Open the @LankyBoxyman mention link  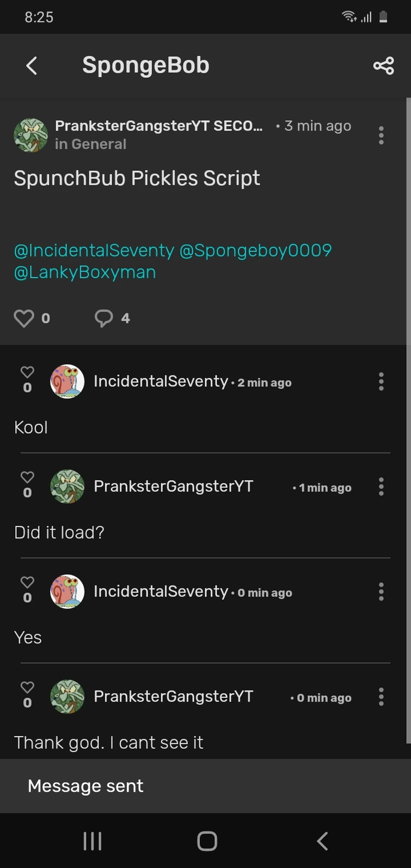click(x=85, y=272)
